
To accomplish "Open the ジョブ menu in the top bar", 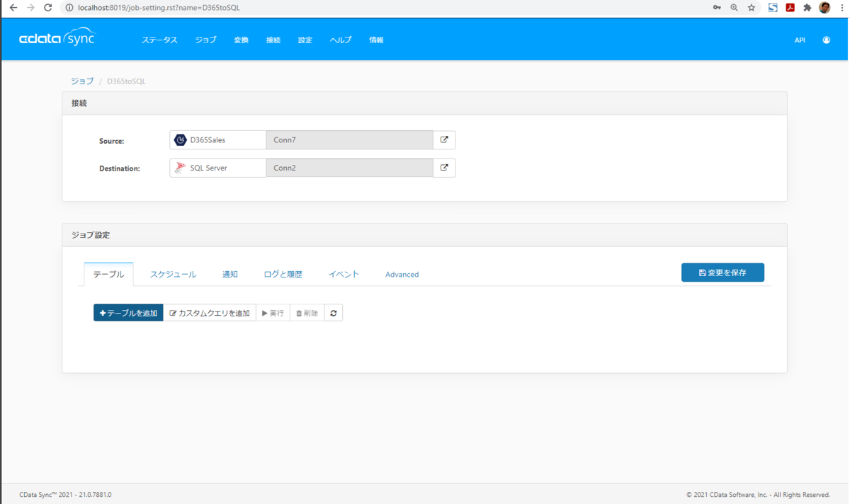I will [206, 40].
